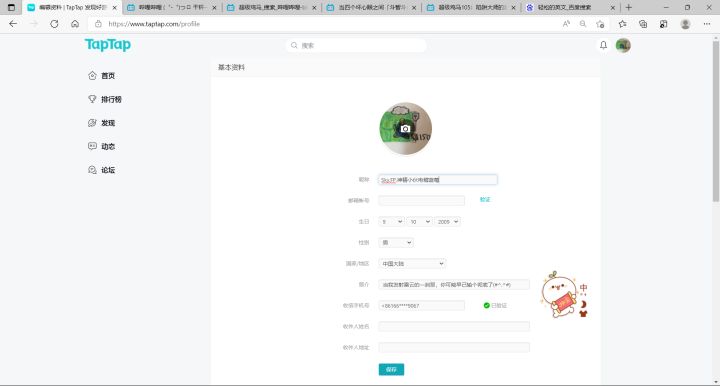The image size is (720, 386).
Task: Open TapTap user avatar menu in header
Action: point(623,45)
